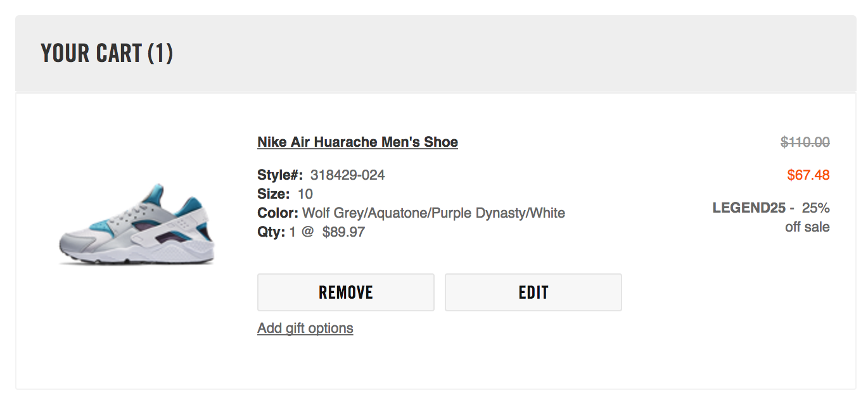The image size is (868, 405).
Task: Click the 25% off sale label
Action: click(x=812, y=216)
